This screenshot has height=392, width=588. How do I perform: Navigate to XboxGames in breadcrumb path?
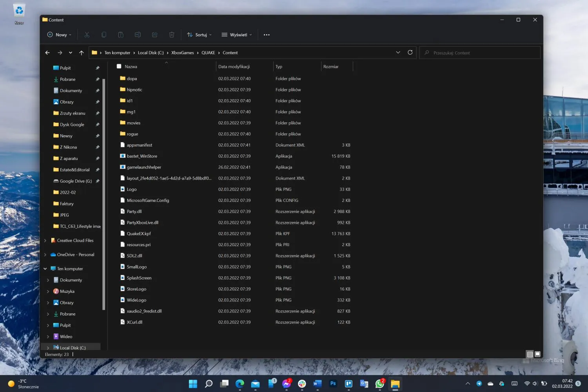click(183, 53)
